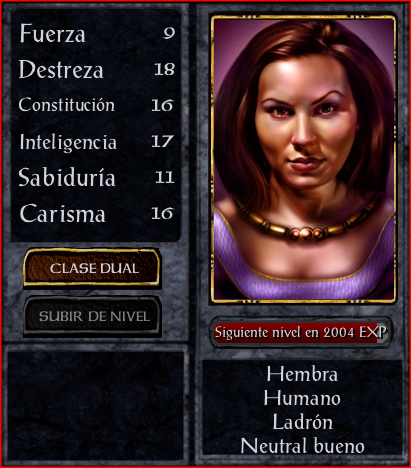Select the Destreza attribute label
411x468 pixels.
tap(61, 69)
